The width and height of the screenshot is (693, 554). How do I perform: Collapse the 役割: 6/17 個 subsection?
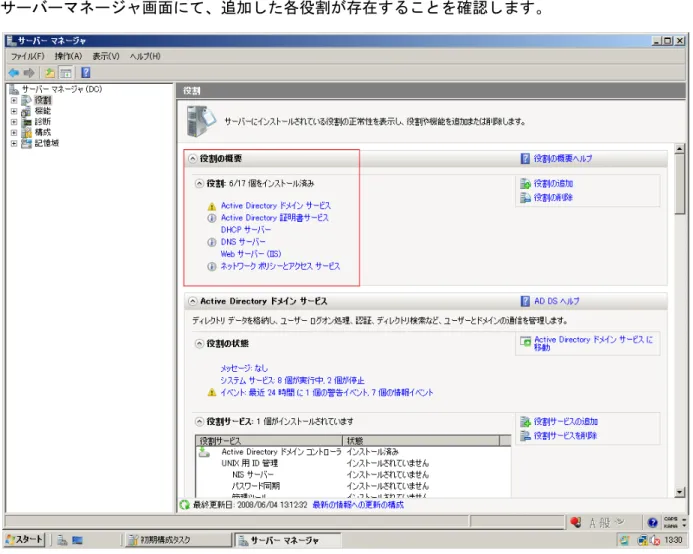pyautogui.click(x=199, y=183)
